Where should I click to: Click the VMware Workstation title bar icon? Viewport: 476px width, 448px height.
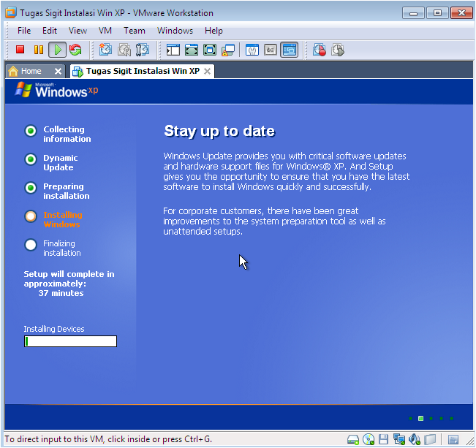pos(11,12)
